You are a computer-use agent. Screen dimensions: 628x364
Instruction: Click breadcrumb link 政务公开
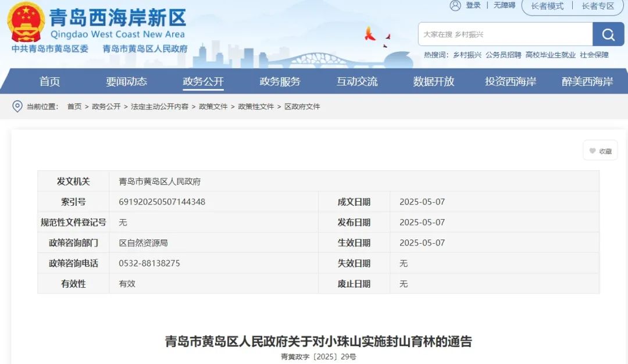(106, 106)
